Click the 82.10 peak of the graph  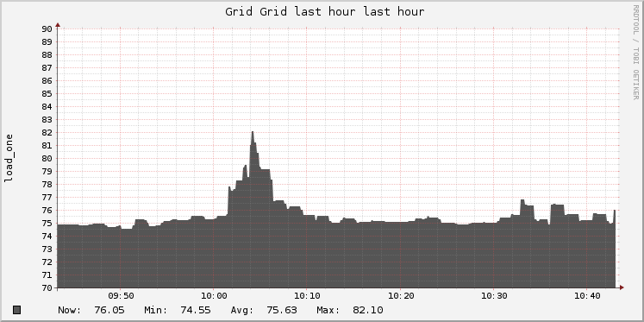coord(253,133)
